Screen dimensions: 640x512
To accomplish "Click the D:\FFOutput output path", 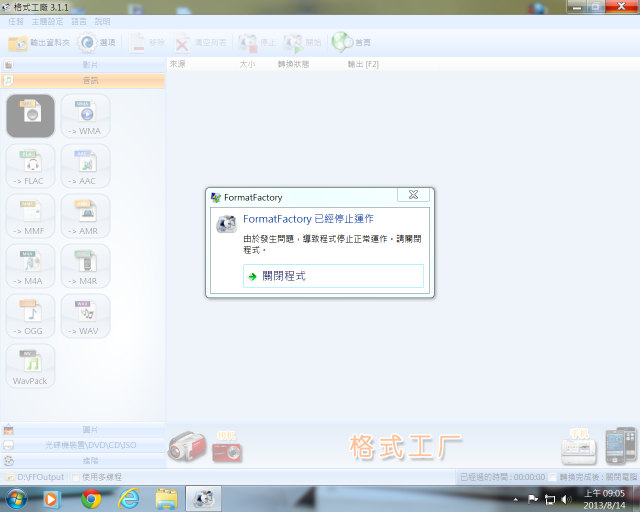I will coord(35,477).
